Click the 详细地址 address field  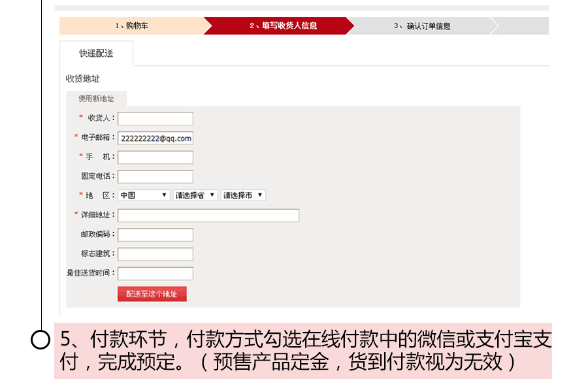208,216
